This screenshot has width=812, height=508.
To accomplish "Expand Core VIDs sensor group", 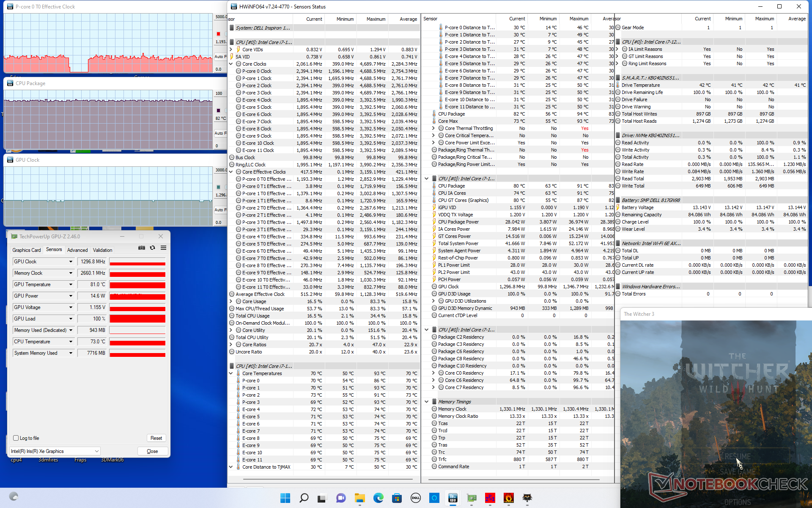I will click(x=231, y=50).
